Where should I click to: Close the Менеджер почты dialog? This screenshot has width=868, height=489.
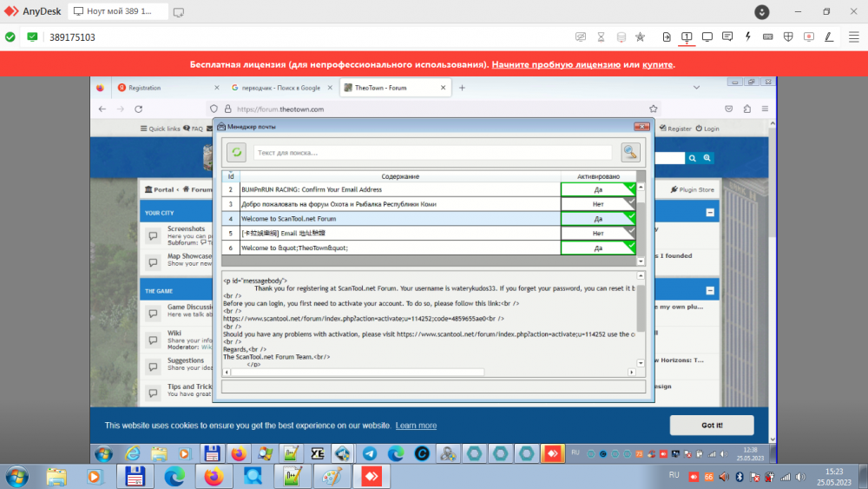tap(641, 126)
